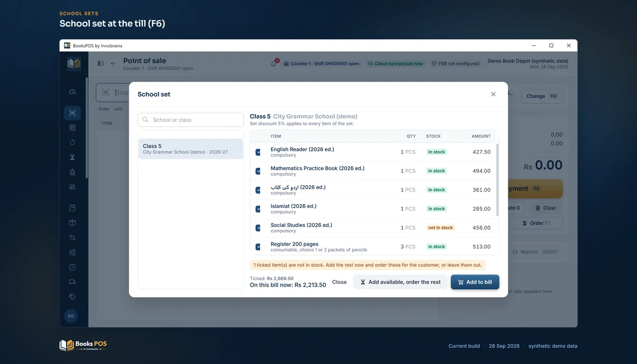Click the Close text button in dialog footer
The image size is (637, 364).
tap(339, 282)
